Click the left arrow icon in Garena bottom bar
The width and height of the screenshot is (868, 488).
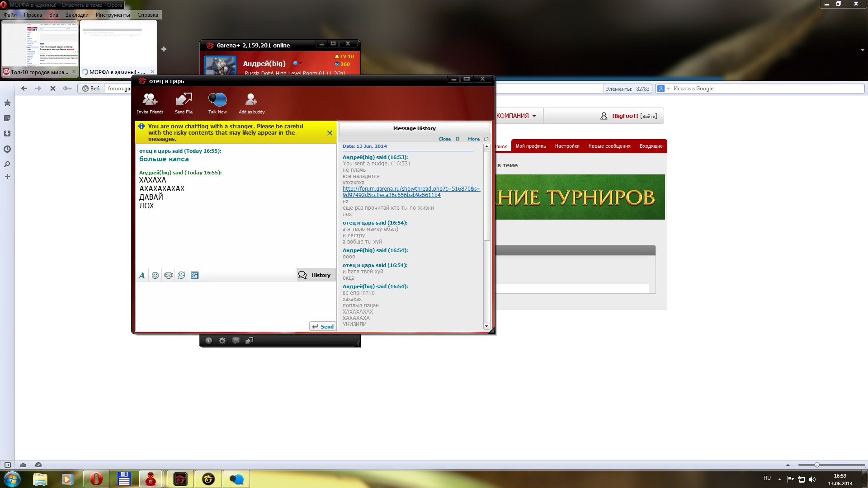pos(208,341)
